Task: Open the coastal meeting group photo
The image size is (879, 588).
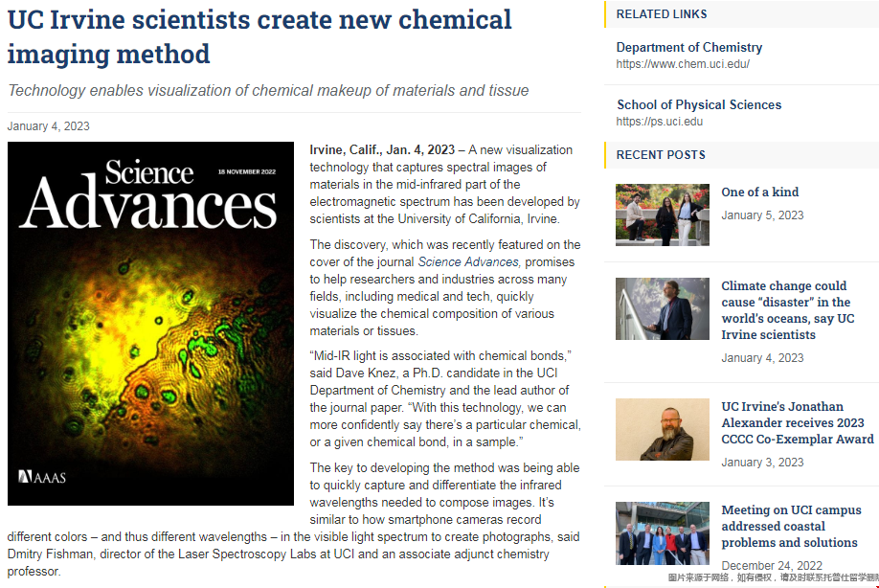Action: tap(662, 532)
